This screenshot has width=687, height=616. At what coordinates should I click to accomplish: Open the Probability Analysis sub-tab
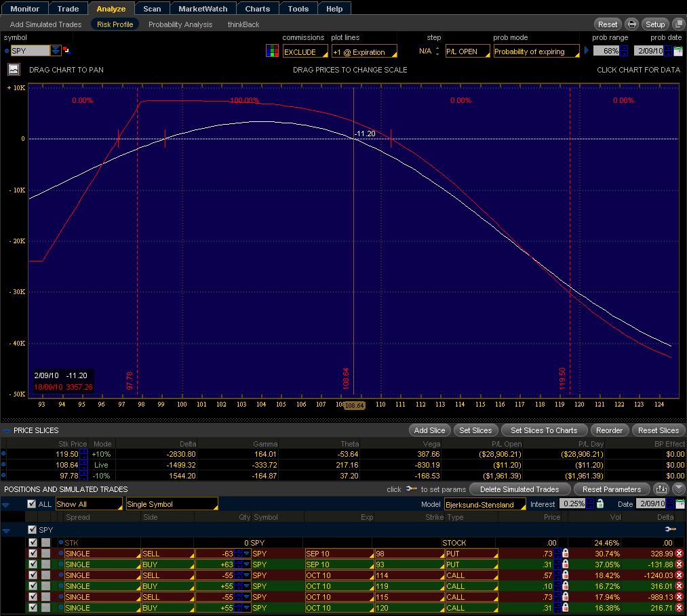coord(180,24)
